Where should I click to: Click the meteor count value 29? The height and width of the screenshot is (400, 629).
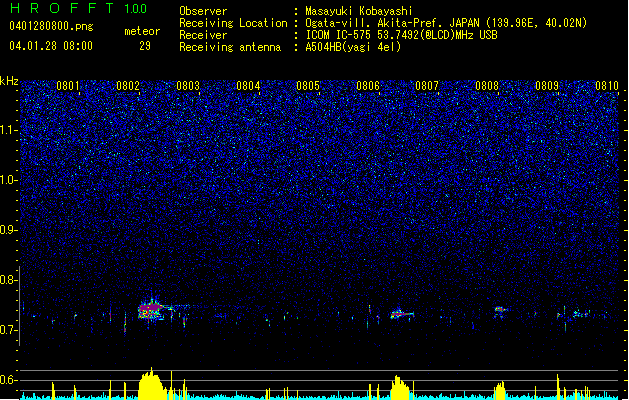[x=145, y=46]
